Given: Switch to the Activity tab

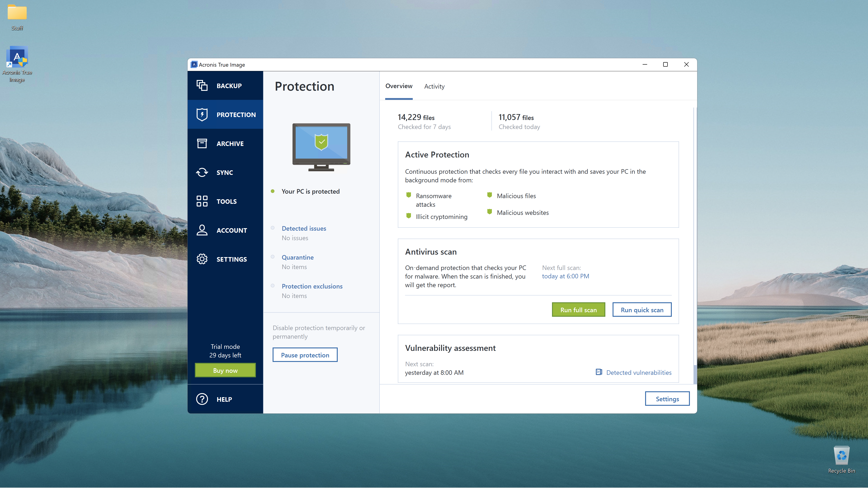Looking at the screenshot, I should point(434,86).
